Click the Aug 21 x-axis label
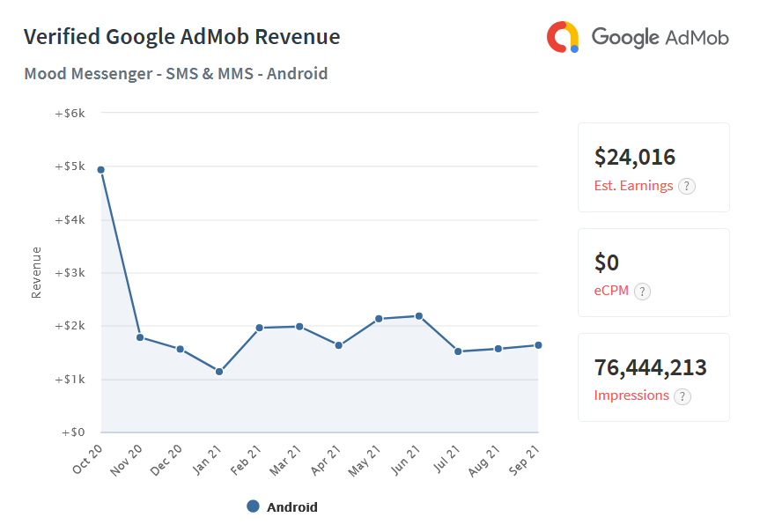Viewport: 760px width, 532px height. (x=483, y=461)
